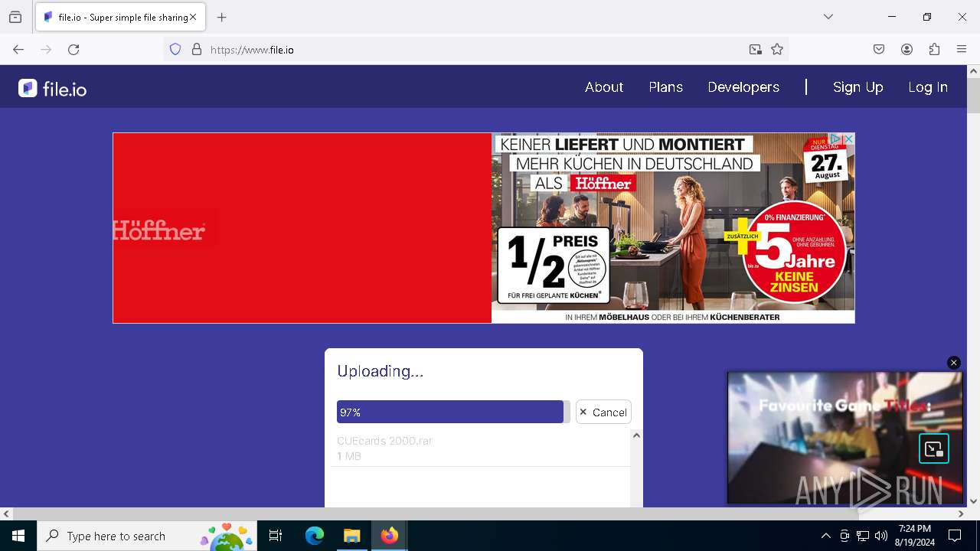Viewport: 980px width, 551px height.
Task: Click the page scrollbar up arrow
Action: pos(973,71)
